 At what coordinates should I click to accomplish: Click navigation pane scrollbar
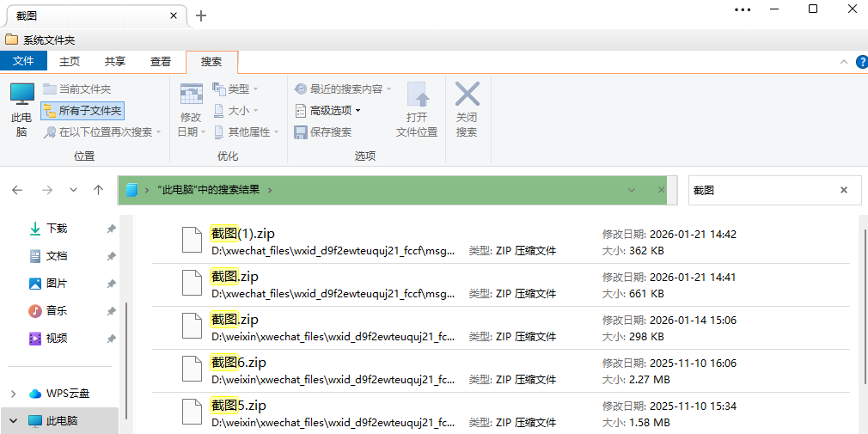coord(127,360)
